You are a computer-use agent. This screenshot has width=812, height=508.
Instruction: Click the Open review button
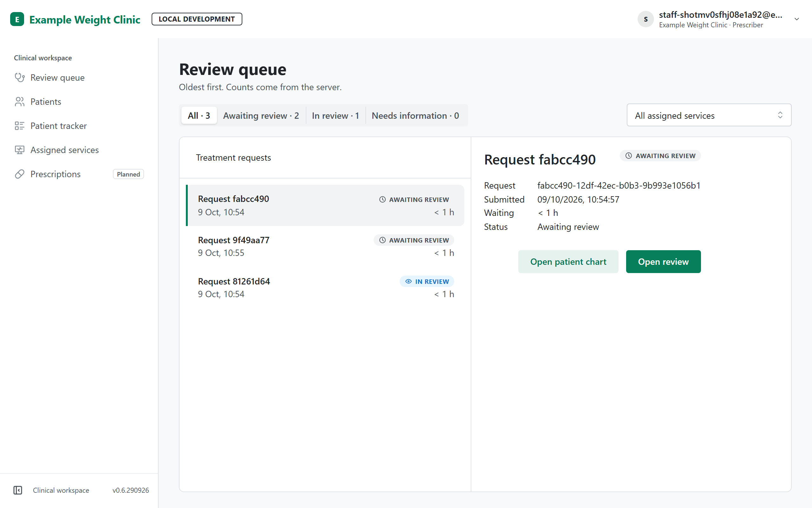point(663,261)
